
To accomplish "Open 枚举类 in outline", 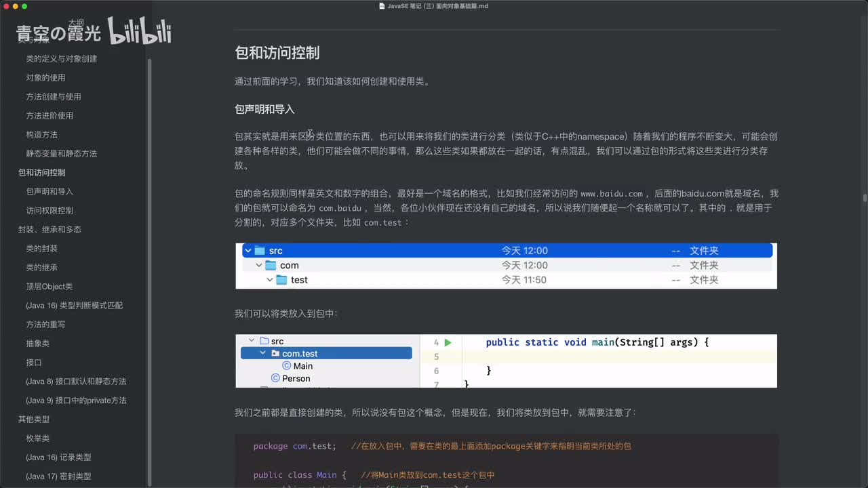I will [37, 439].
